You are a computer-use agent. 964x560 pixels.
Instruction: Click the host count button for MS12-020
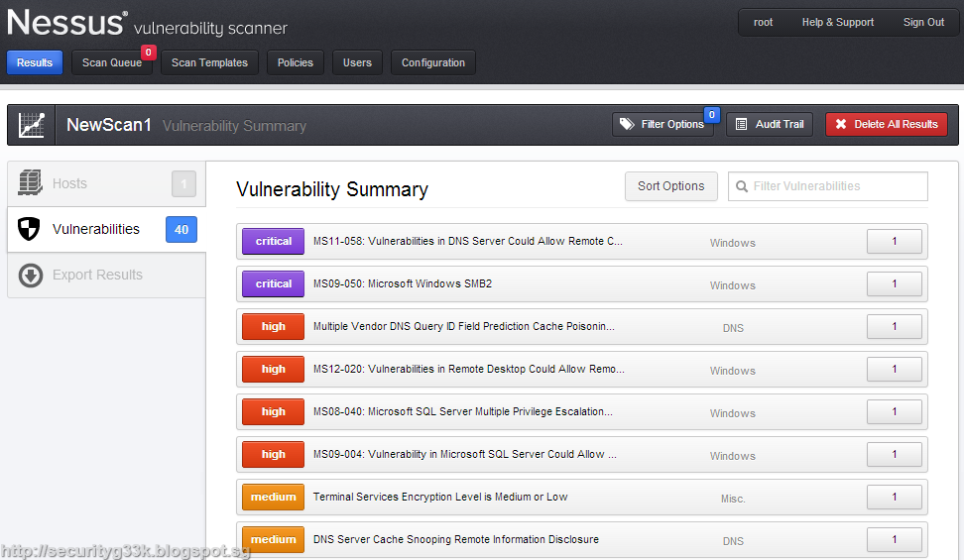(894, 370)
